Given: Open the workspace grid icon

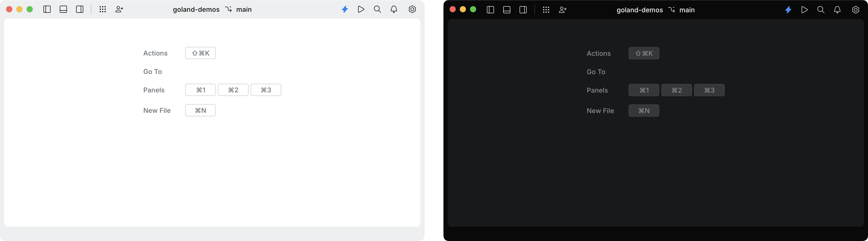Looking at the screenshot, I should pyautogui.click(x=103, y=9).
